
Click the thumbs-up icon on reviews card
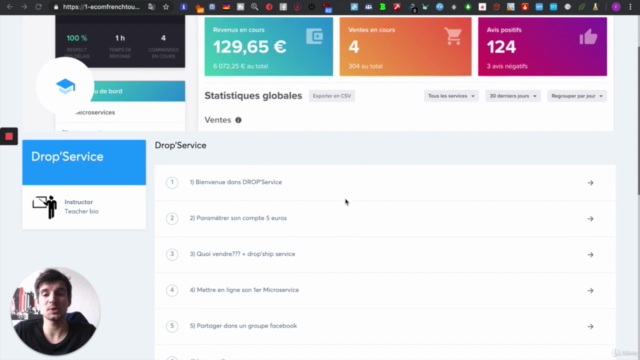588,37
